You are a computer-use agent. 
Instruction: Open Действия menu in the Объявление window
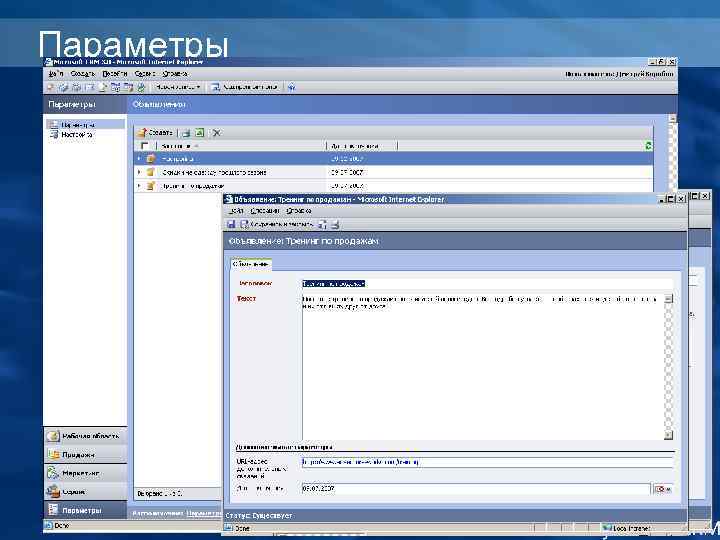click(265, 211)
